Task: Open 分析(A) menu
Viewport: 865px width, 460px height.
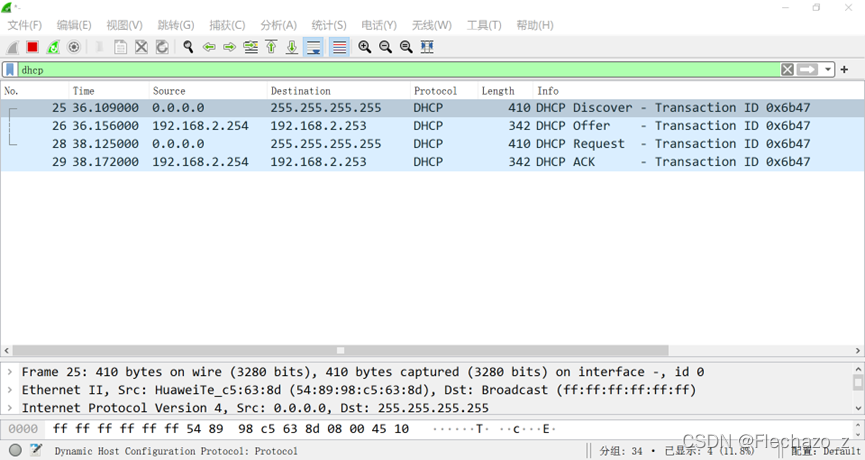Action: (279, 25)
